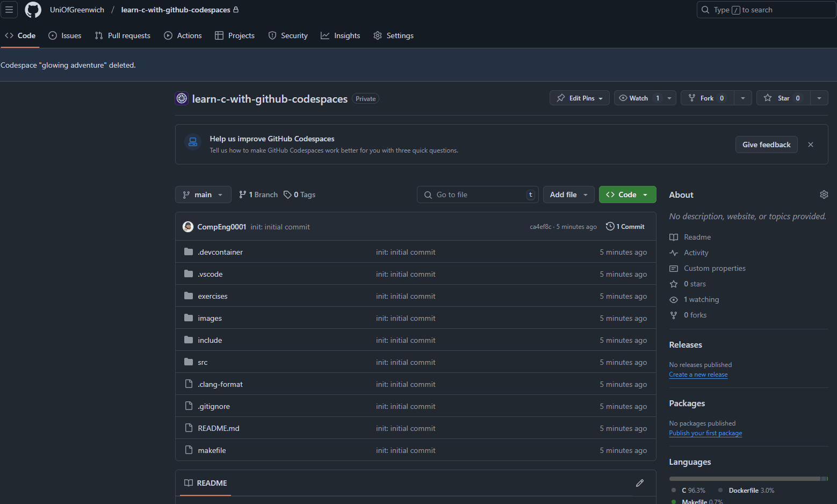Dismiss the Codespaces feedback banner
The image size is (837, 504).
pos(810,145)
